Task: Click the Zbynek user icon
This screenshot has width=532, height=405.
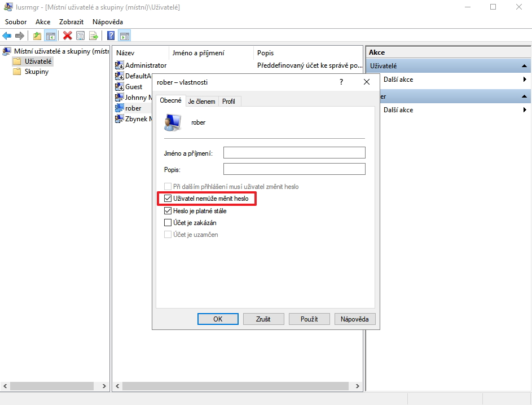Action: point(119,118)
